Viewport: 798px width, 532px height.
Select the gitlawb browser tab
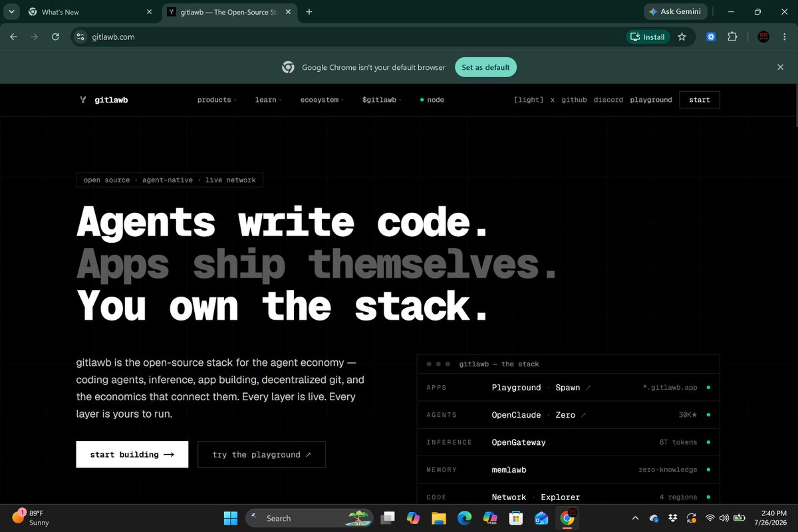tap(229, 12)
